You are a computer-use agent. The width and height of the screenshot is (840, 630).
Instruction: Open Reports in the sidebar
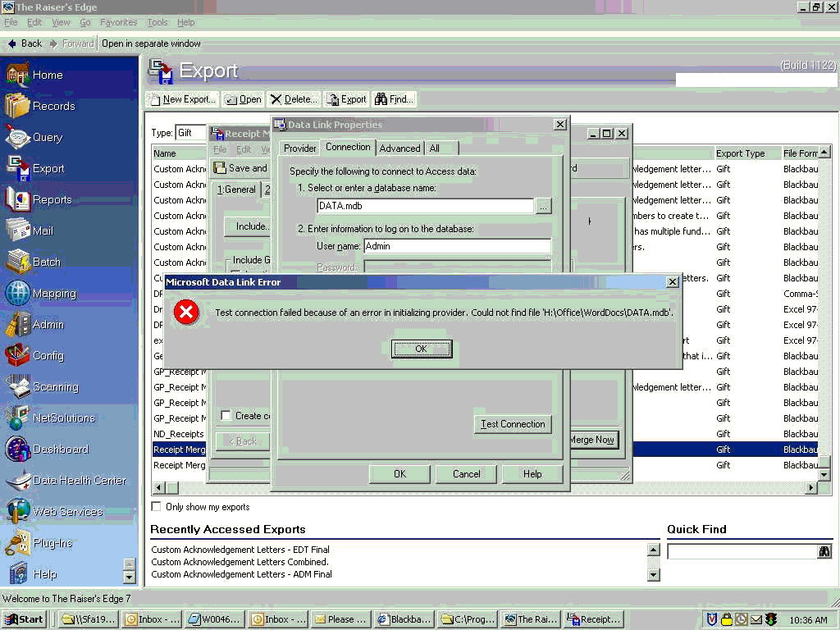pyautogui.click(x=39, y=199)
